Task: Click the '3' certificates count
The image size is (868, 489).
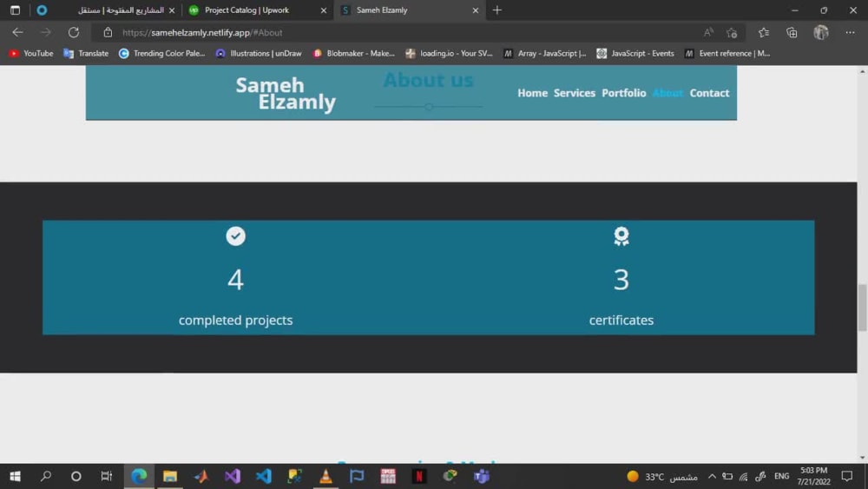Action: (621, 279)
